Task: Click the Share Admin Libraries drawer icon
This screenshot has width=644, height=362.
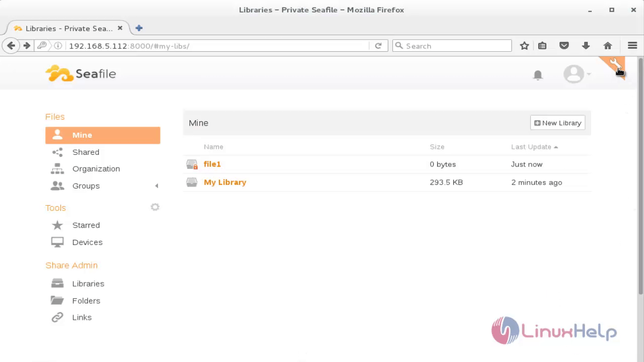Action: click(57, 284)
